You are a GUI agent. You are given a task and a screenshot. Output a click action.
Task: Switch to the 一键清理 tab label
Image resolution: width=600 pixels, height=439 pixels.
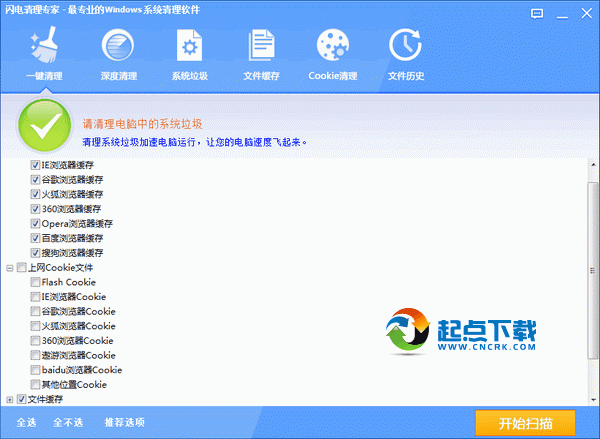44,76
